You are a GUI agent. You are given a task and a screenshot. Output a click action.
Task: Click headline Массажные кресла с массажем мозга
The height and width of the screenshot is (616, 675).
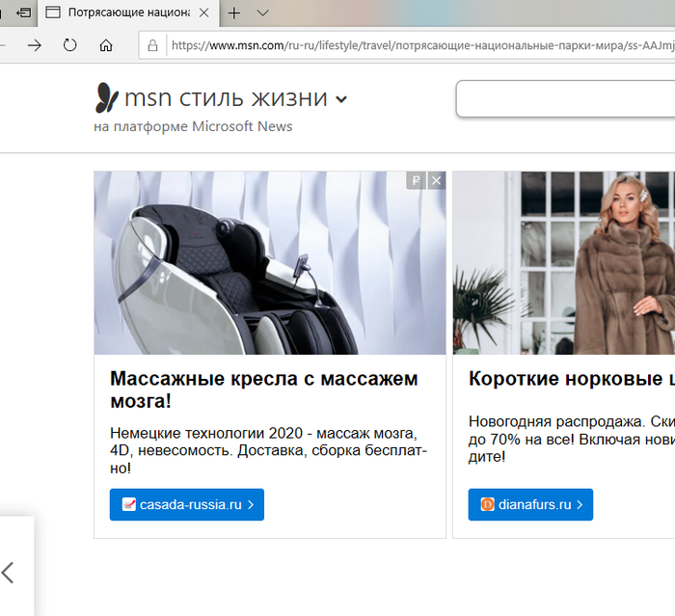pos(264,390)
